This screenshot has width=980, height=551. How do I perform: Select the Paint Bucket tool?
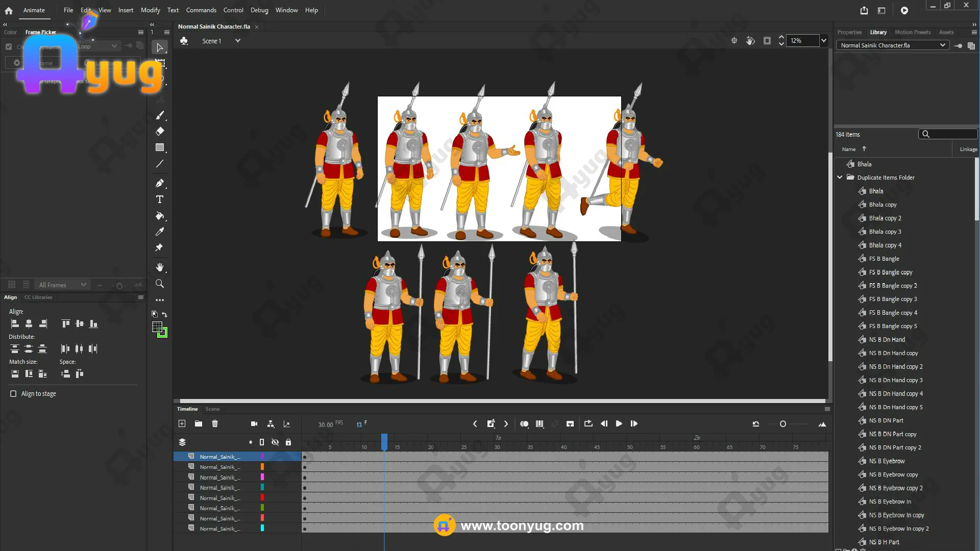click(160, 216)
